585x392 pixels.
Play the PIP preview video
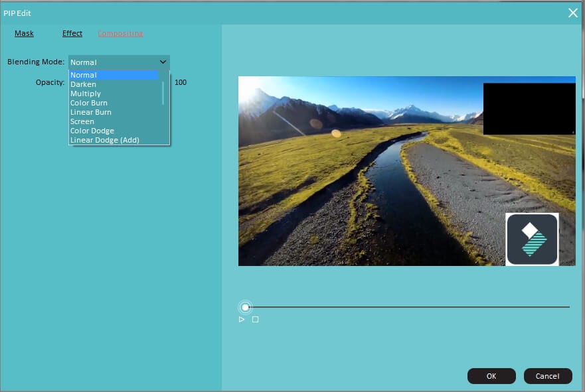(x=242, y=319)
